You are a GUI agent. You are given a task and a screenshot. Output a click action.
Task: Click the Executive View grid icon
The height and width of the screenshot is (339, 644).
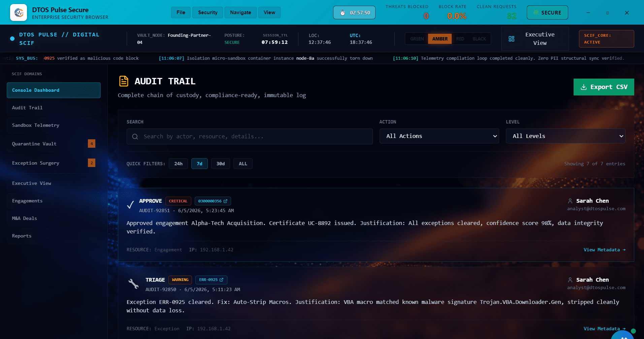(x=511, y=39)
